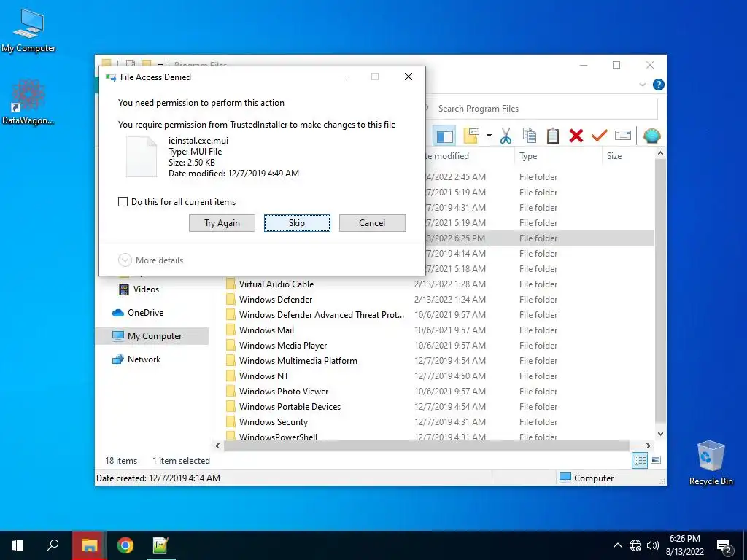
Task: Select the Windows Media Player folder
Action: [x=283, y=345]
